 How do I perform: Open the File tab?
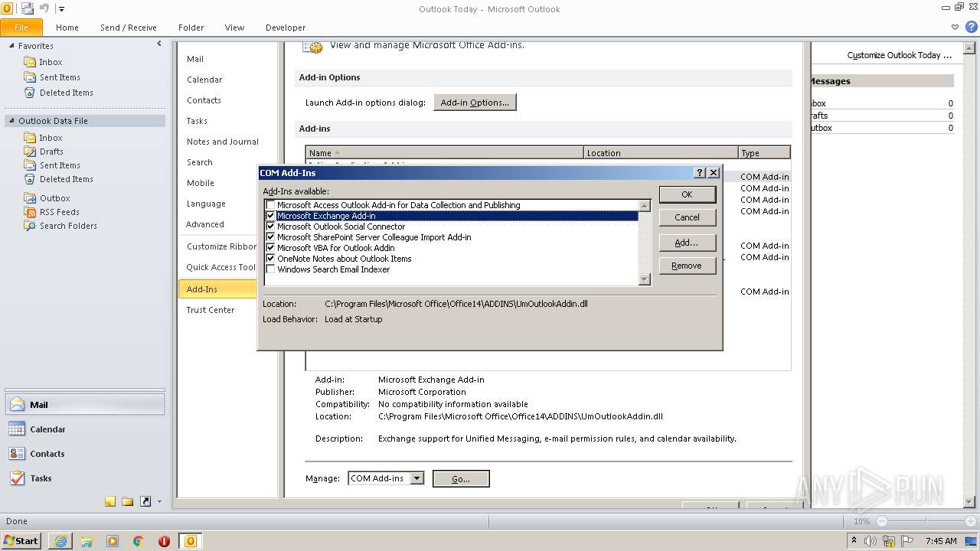pyautogui.click(x=21, y=28)
